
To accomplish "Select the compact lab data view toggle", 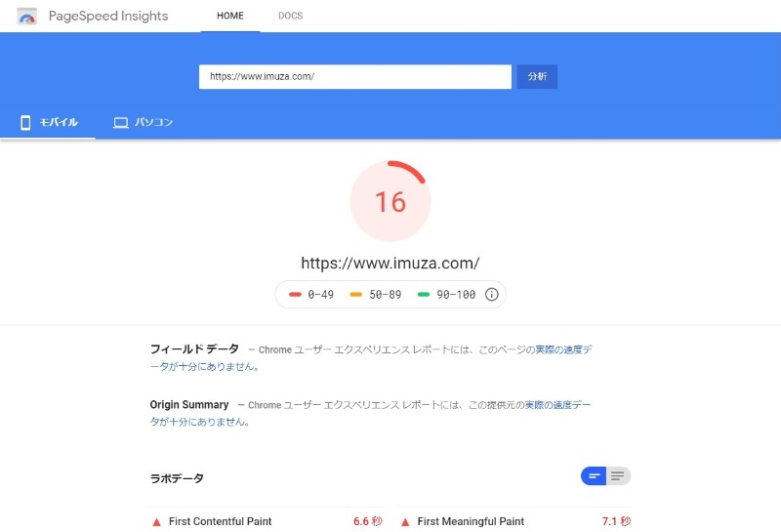I will [x=594, y=476].
